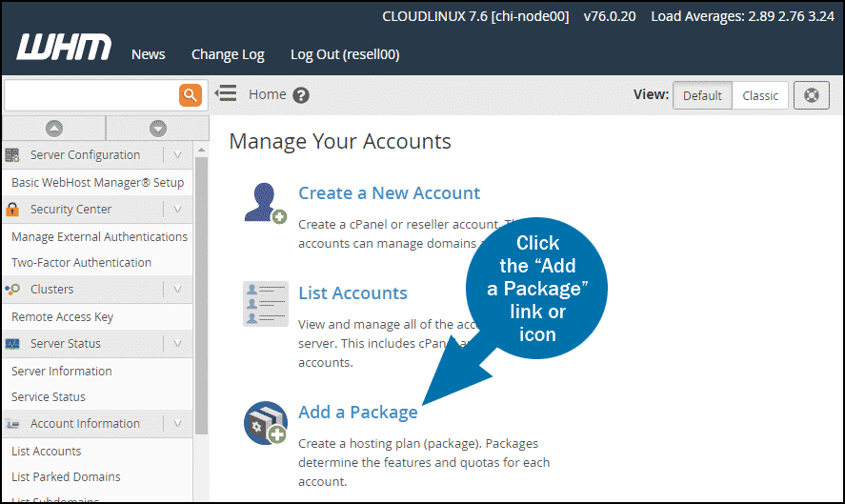This screenshot has height=504, width=845.
Task: Click the Security Center section label
Action: click(x=70, y=210)
